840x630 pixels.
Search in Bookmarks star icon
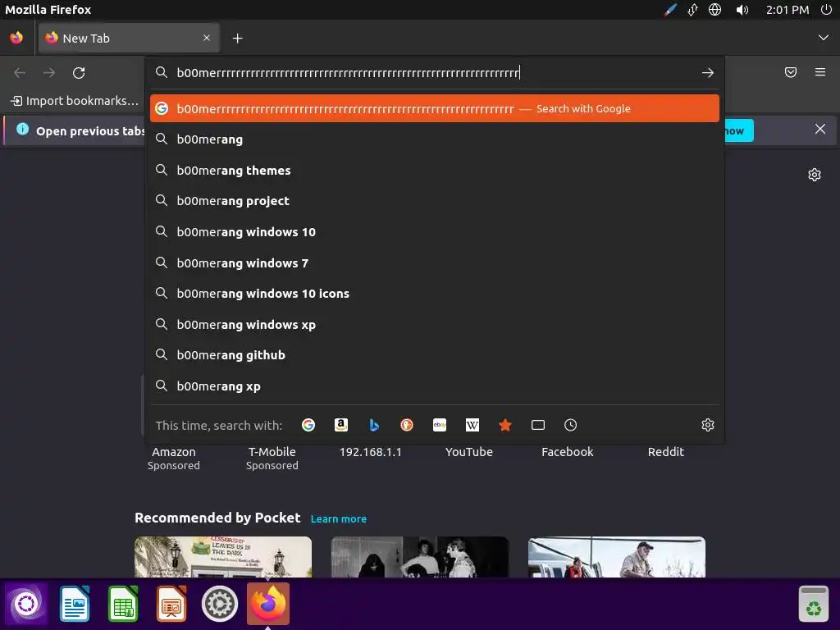(x=505, y=425)
